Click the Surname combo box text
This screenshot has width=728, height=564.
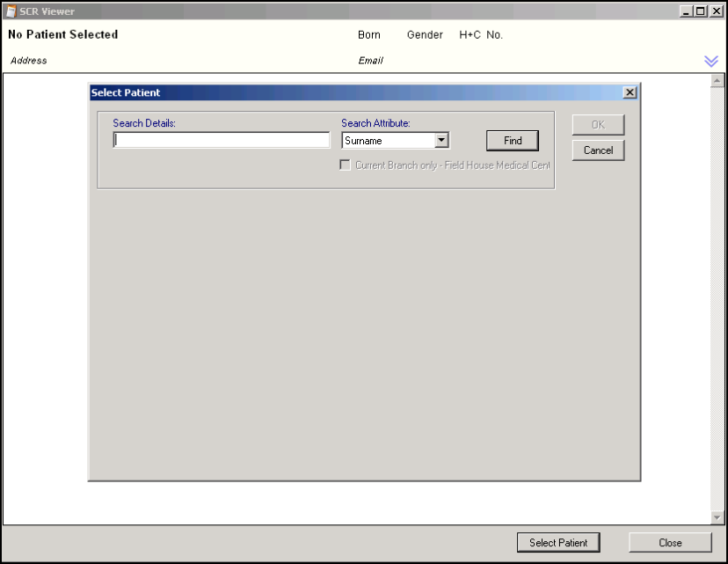pos(387,141)
